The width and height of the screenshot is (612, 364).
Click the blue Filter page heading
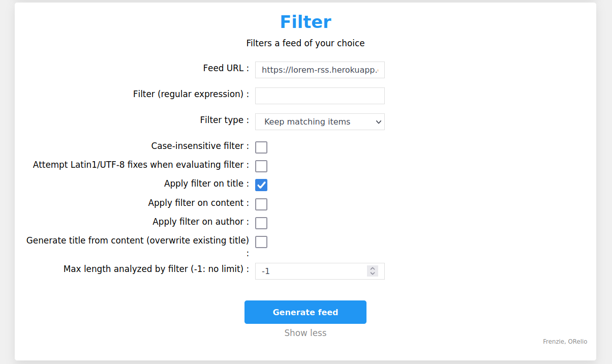[305, 22]
